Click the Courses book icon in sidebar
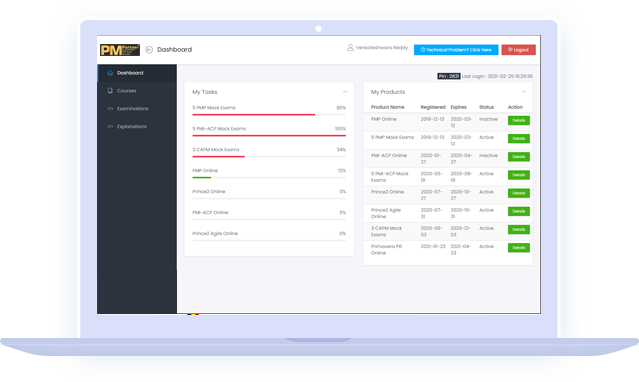 click(x=110, y=91)
